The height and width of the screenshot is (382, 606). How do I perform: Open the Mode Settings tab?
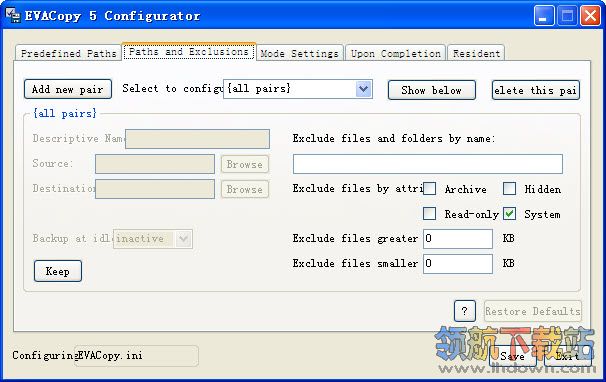point(300,53)
